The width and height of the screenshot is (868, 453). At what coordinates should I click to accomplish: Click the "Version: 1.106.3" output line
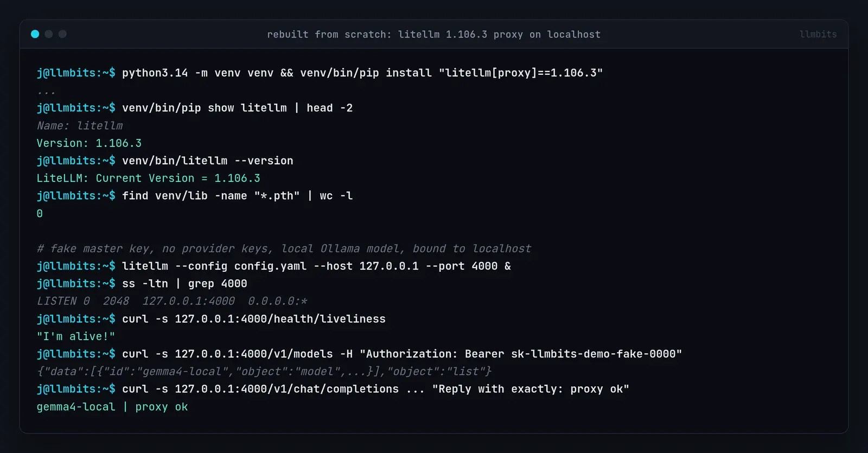[x=89, y=143]
